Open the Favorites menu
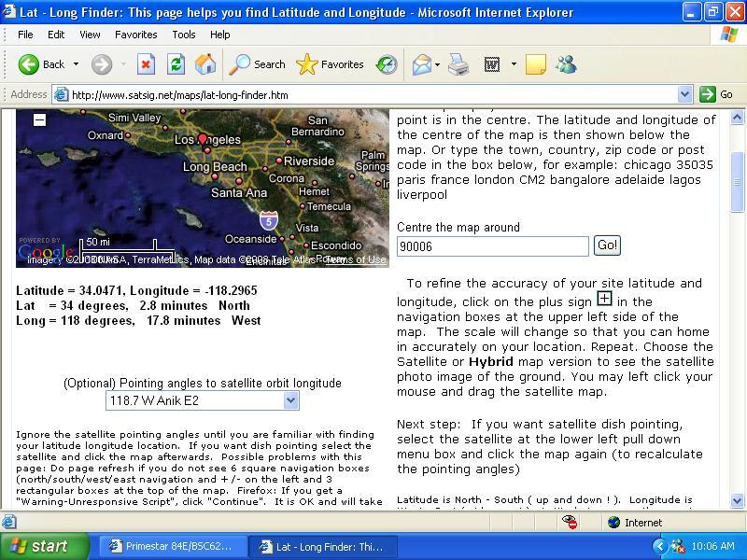This screenshot has height=560, width=747. click(x=135, y=35)
